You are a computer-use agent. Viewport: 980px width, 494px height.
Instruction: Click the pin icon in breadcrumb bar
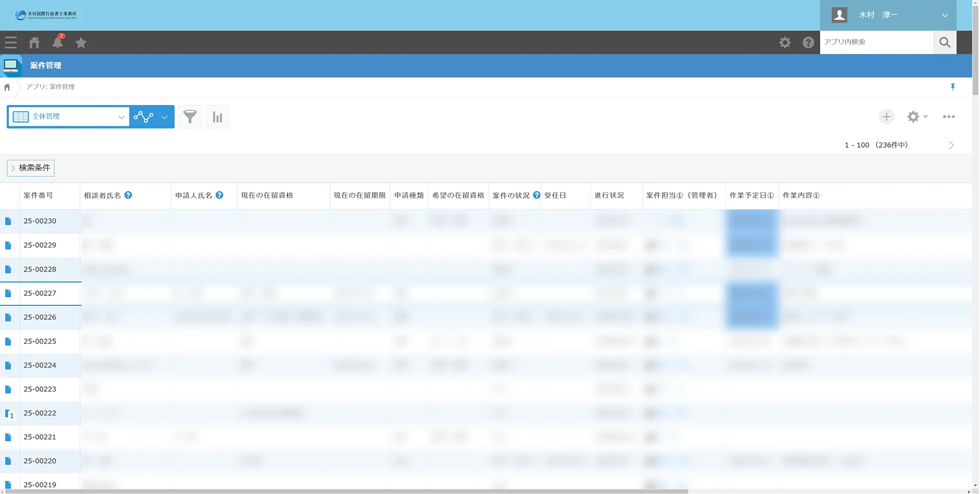(x=952, y=87)
